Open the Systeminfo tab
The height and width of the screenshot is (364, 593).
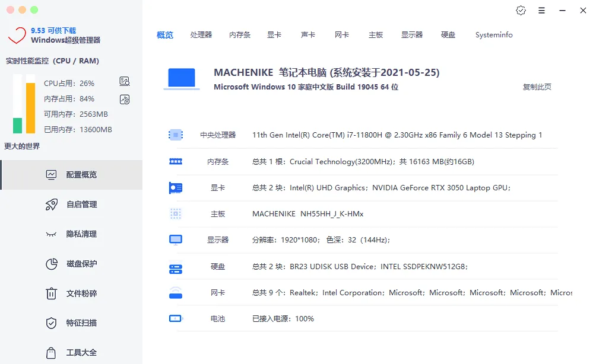pos(494,35)
